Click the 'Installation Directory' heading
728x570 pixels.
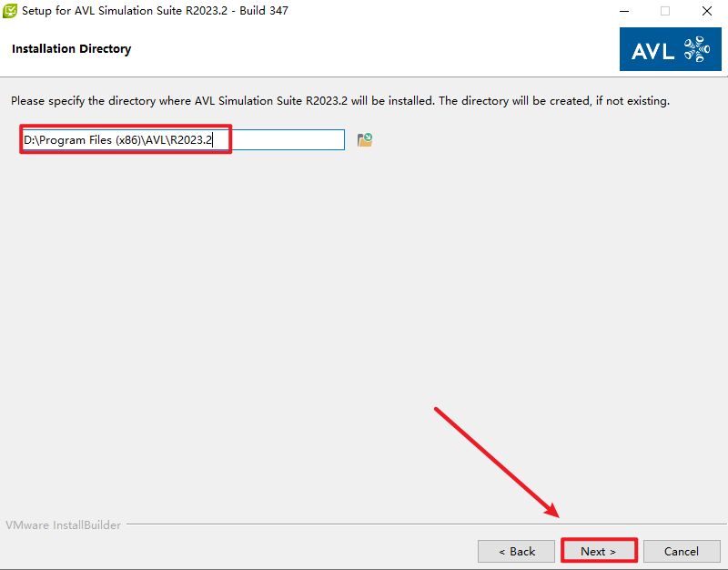pos(71,49)
